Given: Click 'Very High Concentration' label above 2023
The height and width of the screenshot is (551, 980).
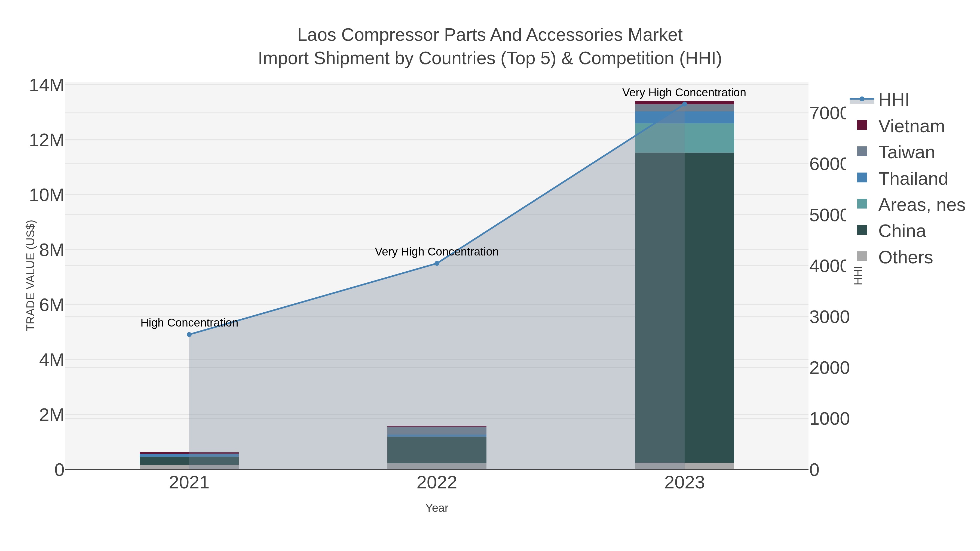Looking at the screenshot, I should point(684,93).
